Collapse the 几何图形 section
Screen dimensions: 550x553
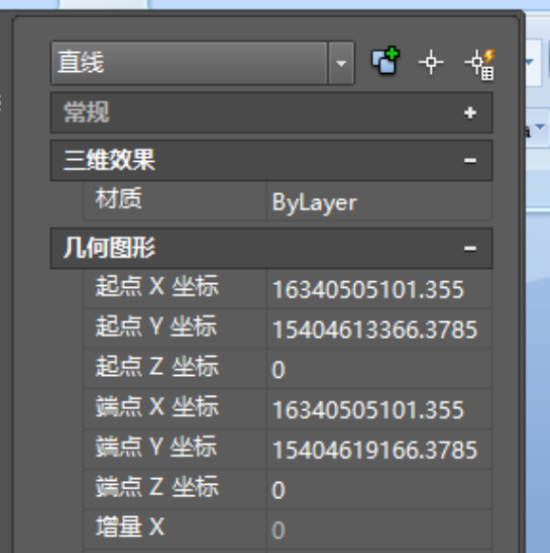[x=470, y=248]
